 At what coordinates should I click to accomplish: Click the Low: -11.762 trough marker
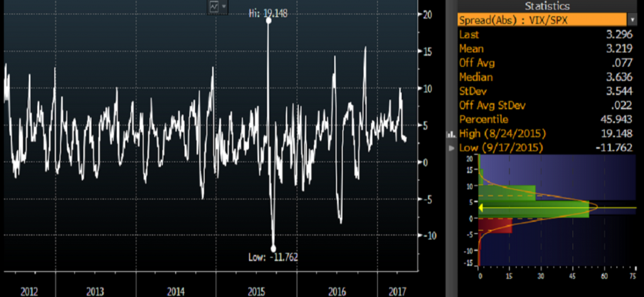(x=273, y=249)
